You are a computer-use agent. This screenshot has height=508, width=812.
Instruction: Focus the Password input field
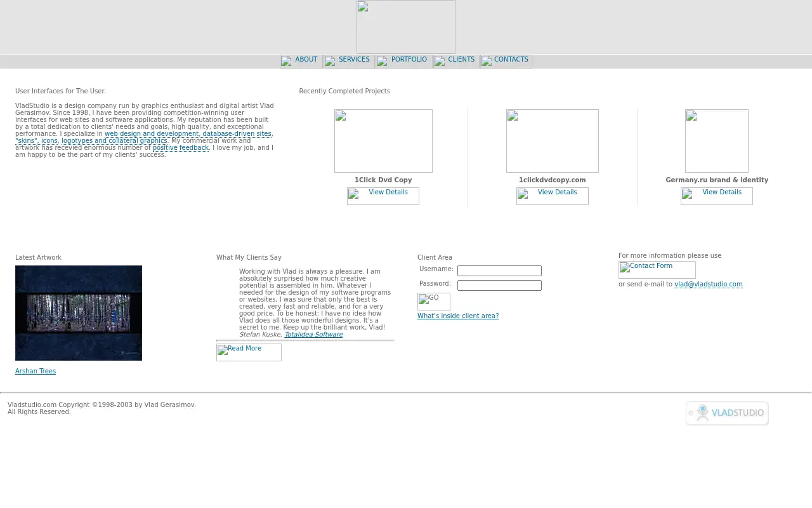coord(499,286)
